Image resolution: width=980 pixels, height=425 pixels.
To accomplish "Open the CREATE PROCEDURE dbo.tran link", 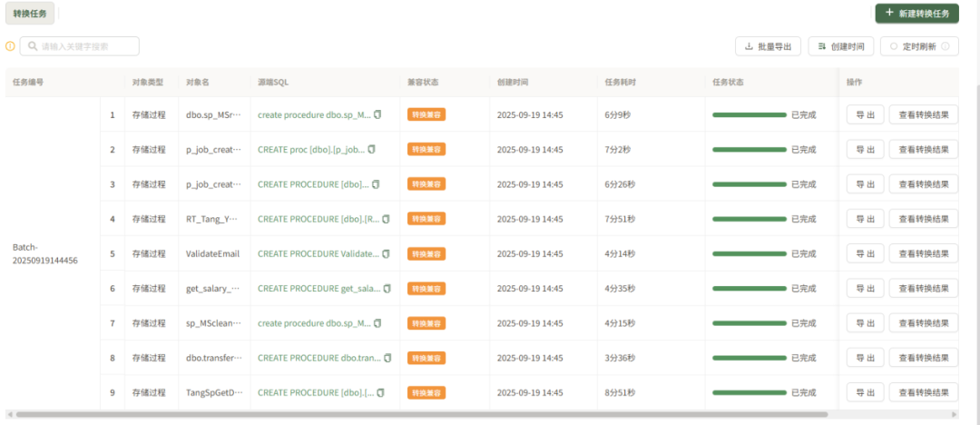I will 319,358.
